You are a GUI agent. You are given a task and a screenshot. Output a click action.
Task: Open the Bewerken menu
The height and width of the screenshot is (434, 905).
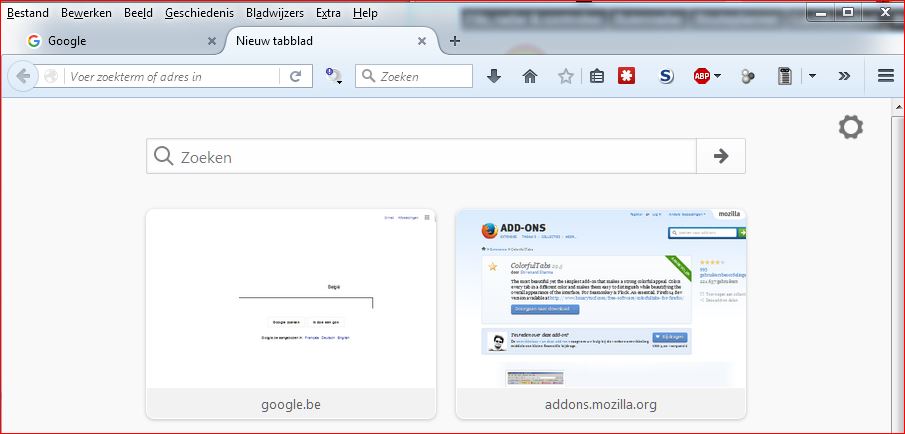(86, 13)
